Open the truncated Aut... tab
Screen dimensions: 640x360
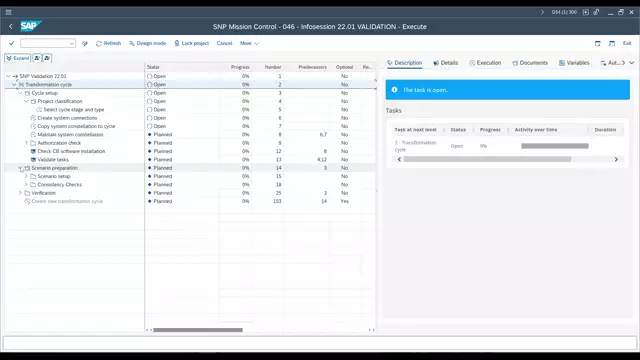(x=610, y=63)
